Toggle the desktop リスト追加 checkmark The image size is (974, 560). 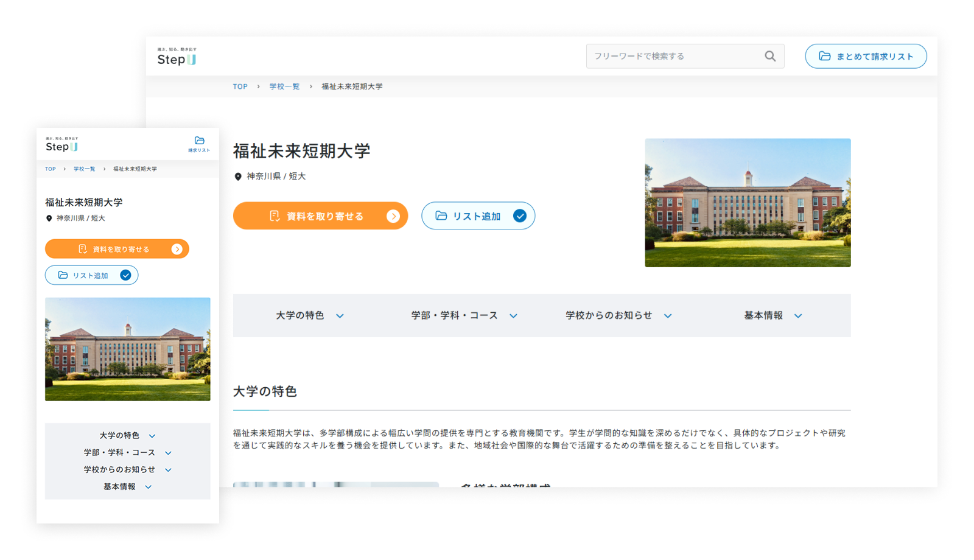[519, 216]
